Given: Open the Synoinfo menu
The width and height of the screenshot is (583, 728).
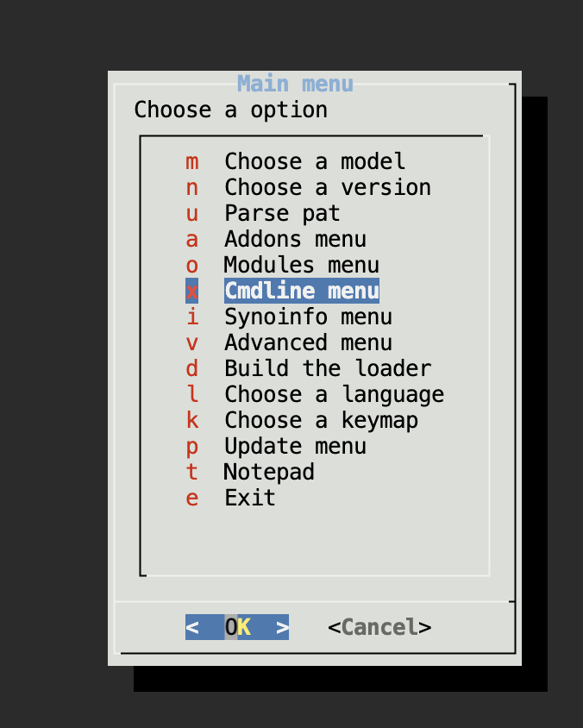Looking at the screenshot, I should [301, 317].
